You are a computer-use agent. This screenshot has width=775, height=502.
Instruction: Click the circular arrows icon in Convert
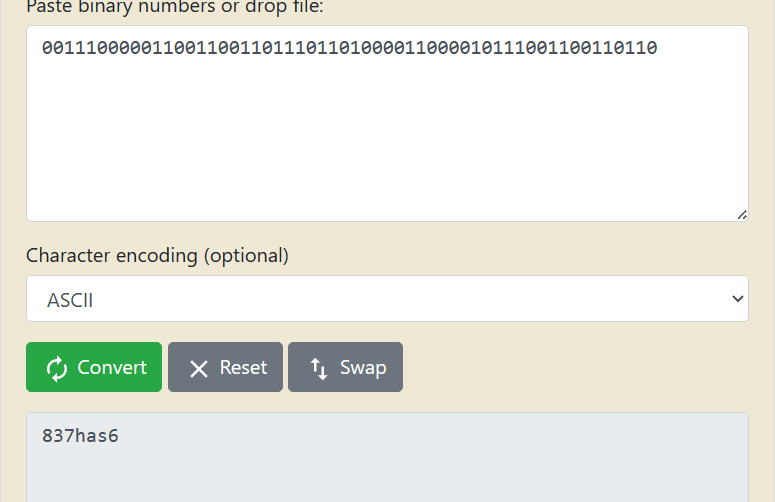(x=57, y=369)
